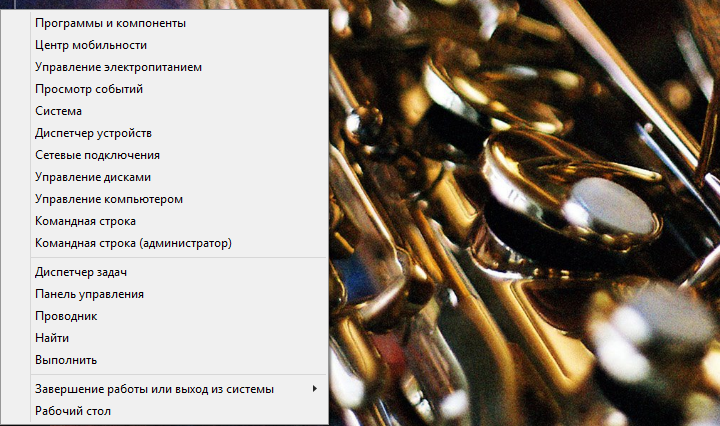Viewport: 720px width, 426px height.
Task: Click the saxophone wallpaper to dismiss menu
Action: [523, 213]
